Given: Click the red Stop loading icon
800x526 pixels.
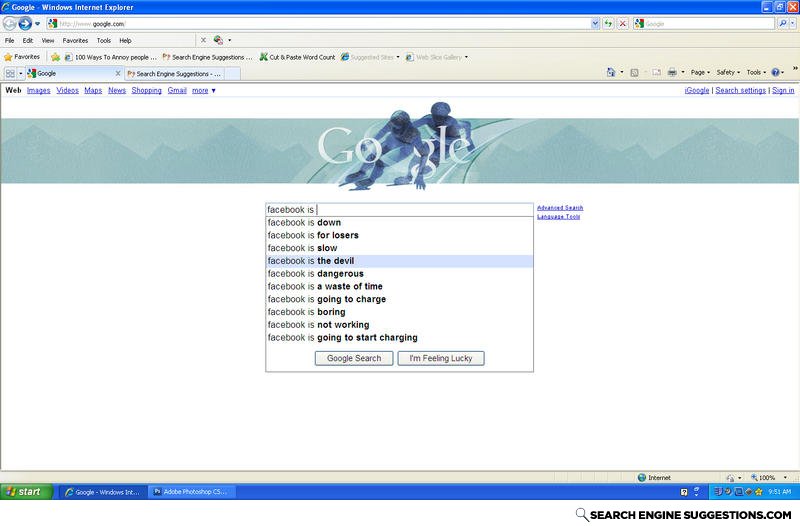Looking at the screenshot, I should click(622, 23).
